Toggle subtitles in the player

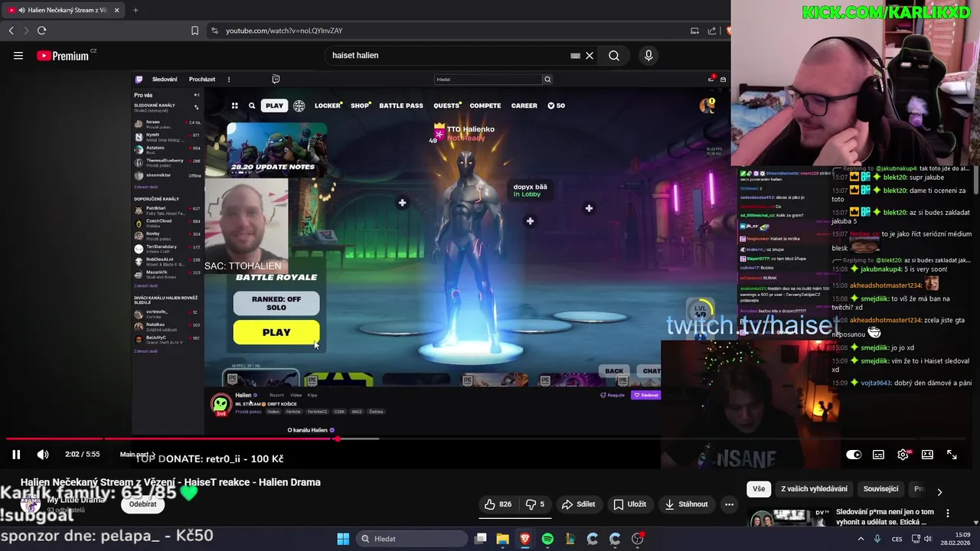click(879, 455)
